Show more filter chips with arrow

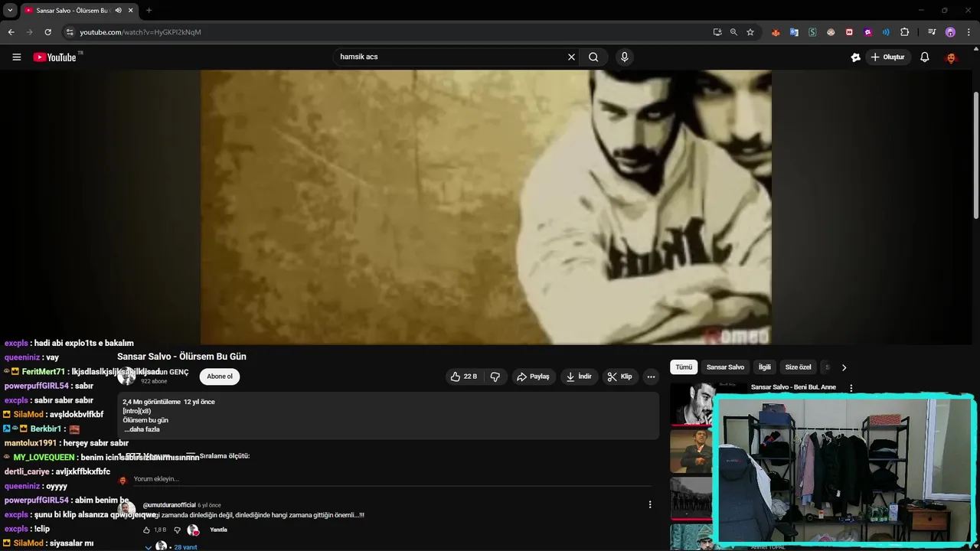pyautogui.click(x=844, y=367)
